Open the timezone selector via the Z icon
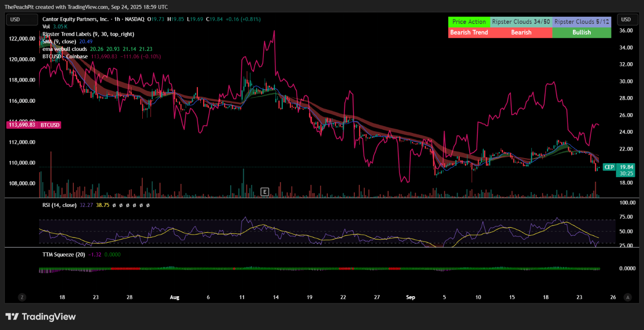Viewport: 644px width, 330px height. pyautogui.click(x=21, y=297)
